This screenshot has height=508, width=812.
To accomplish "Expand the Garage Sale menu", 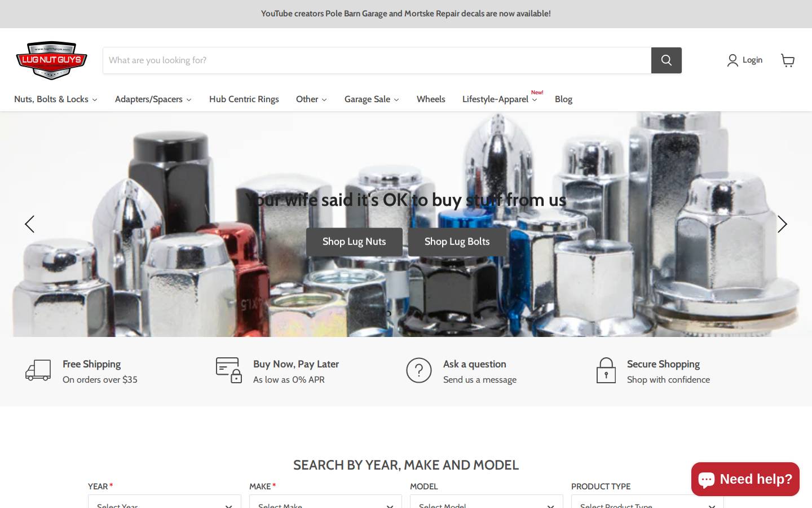I will (x=372, y=99).
